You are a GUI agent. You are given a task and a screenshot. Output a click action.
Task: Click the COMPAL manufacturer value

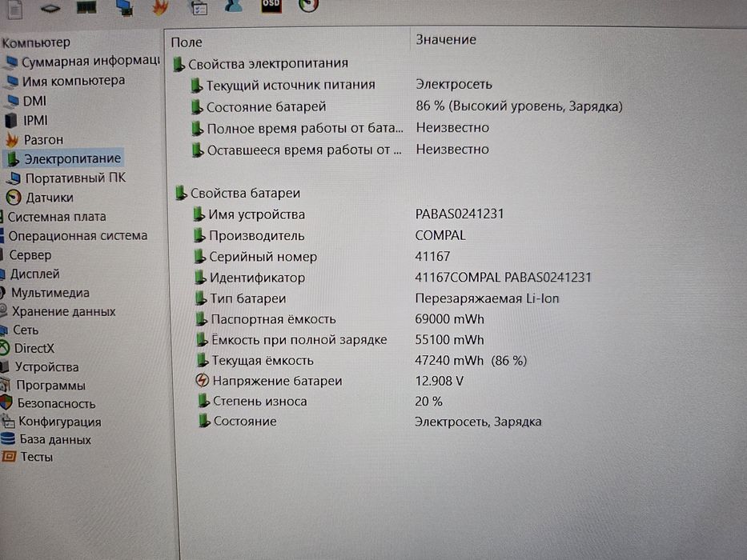click(x=440, y=235)
